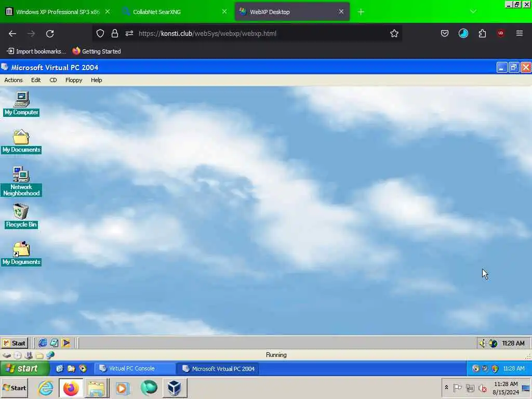Click the shared folder status icon
Screen dimensions: 532x399
point(39,355)
